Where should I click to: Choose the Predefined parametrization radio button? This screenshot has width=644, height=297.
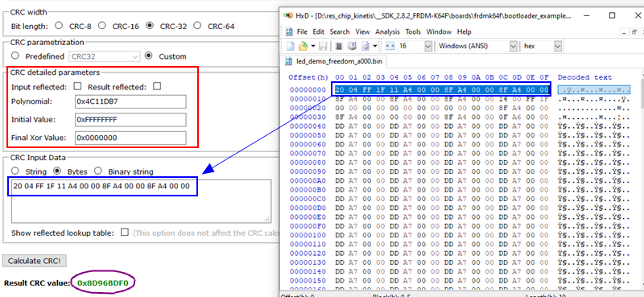pyautogui.click(x=15, y=56)
